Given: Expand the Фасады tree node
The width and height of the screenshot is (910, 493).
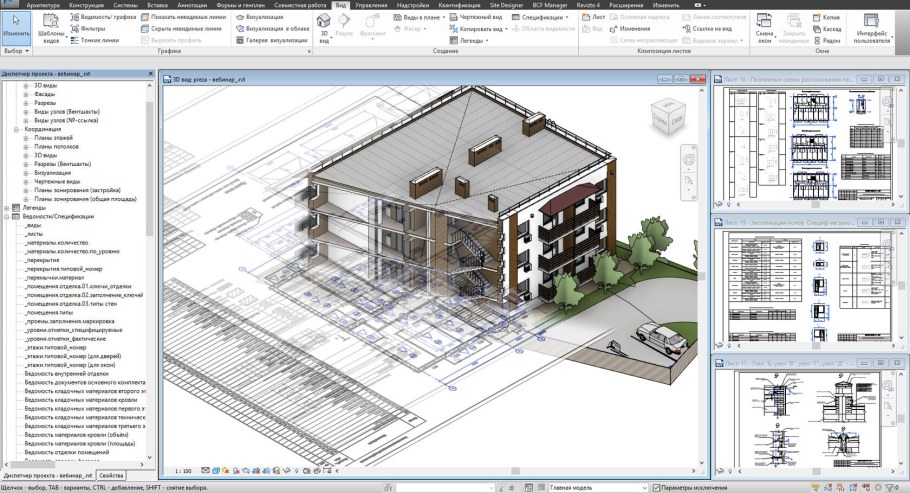Looking at the screenshot, I should pos(26,94).
